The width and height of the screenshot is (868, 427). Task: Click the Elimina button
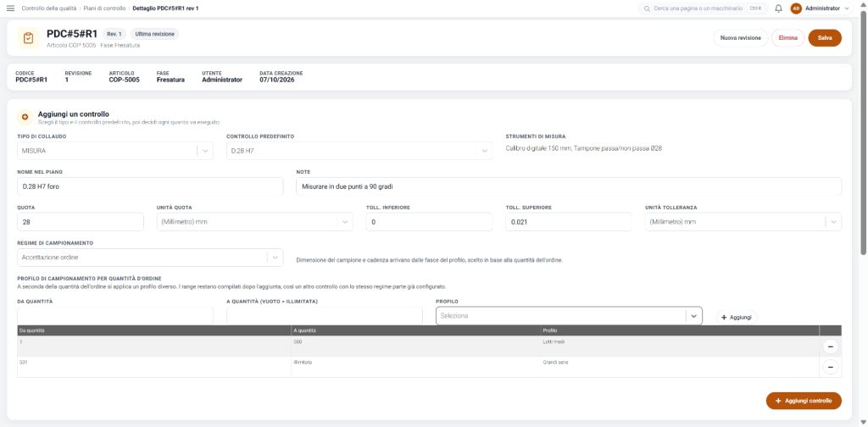coord(787,38)
